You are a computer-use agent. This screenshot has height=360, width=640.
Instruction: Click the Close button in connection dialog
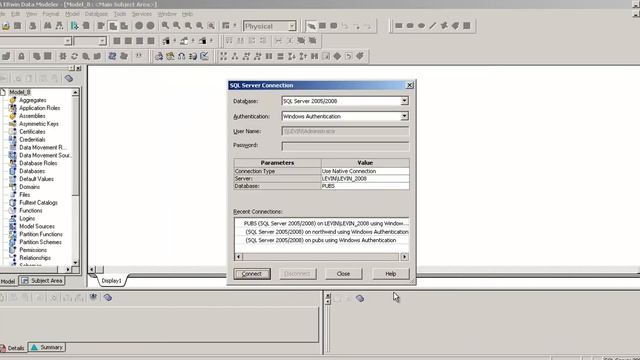pos(343,273)
